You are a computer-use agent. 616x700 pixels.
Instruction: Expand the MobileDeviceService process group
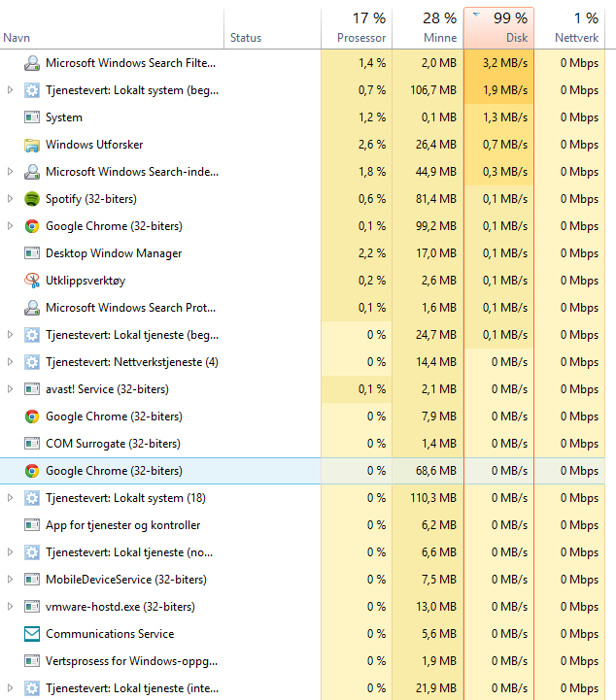point(10,580)
